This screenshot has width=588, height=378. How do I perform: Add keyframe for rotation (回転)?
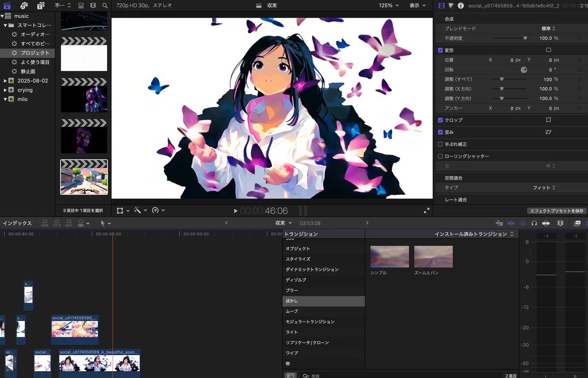(x=579, y=70)
